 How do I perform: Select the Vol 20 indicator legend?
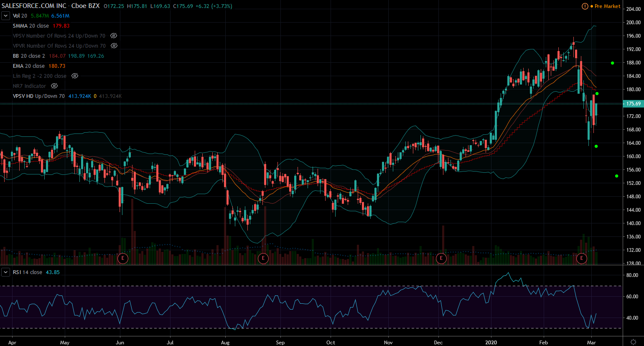coord(20,16)
